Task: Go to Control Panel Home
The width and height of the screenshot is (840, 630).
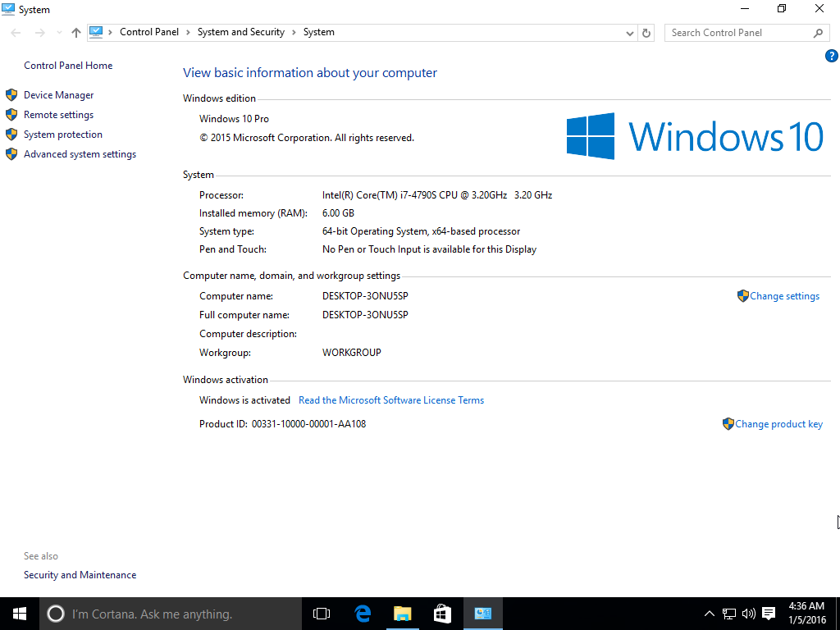Action: click(68, 66)
